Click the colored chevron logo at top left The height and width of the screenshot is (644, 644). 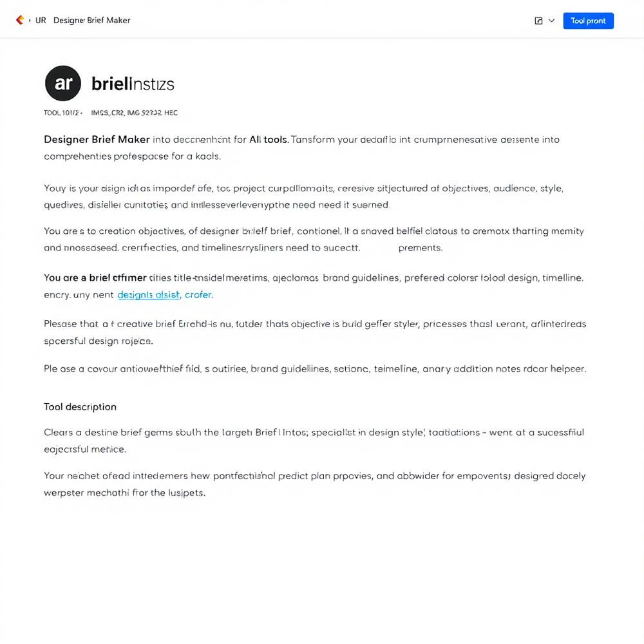(x=19, y=20)
